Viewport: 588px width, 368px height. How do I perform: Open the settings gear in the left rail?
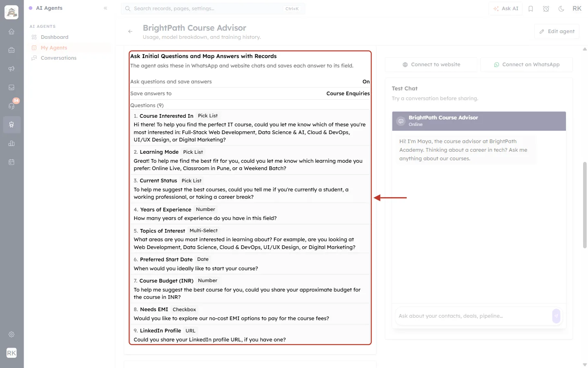tap(11, 334)
